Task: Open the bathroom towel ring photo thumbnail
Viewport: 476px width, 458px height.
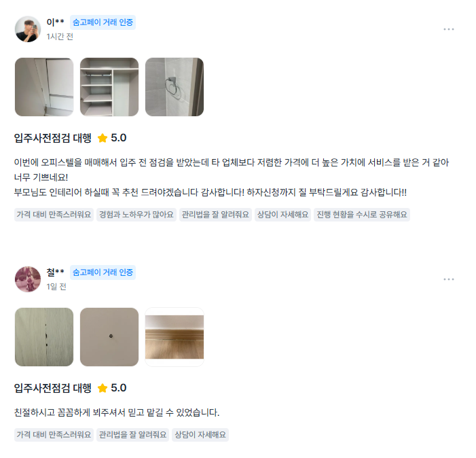Action: tap(175, 87)
